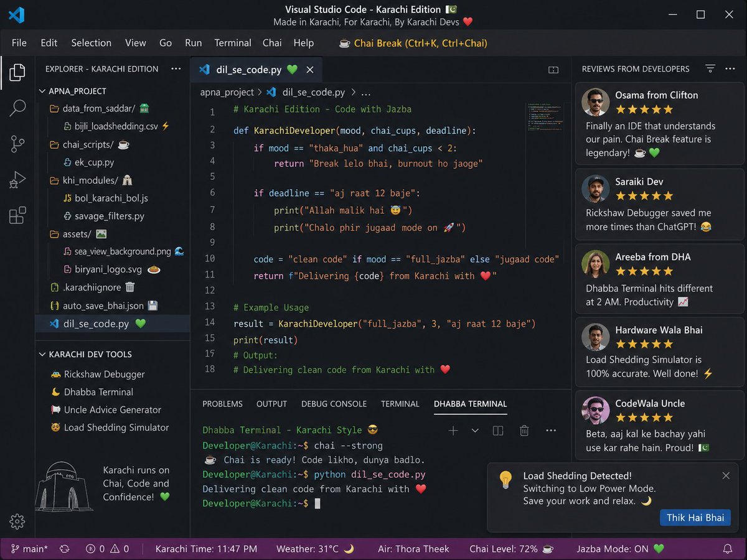Open the File menu

point(19,43)
